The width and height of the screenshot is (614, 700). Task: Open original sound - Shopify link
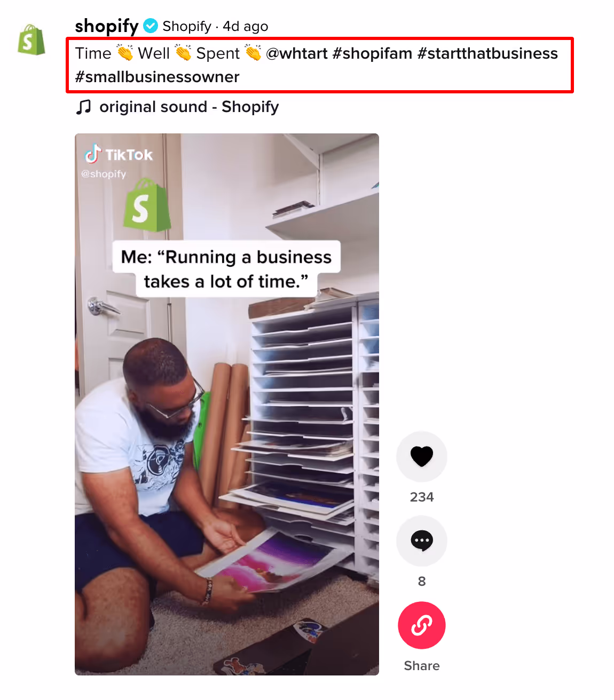tap(189, 107)
